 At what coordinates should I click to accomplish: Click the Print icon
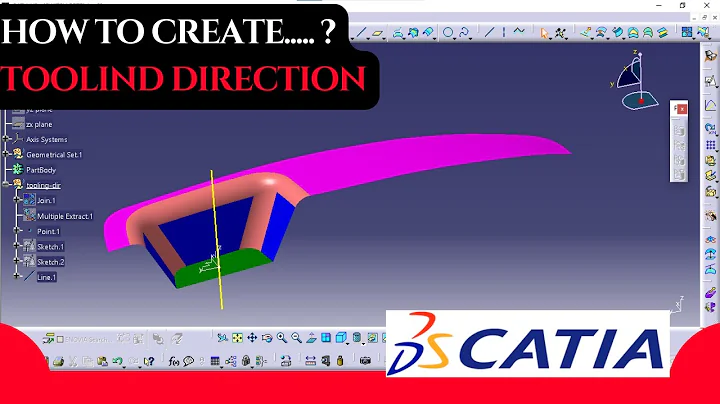[58, 361]
